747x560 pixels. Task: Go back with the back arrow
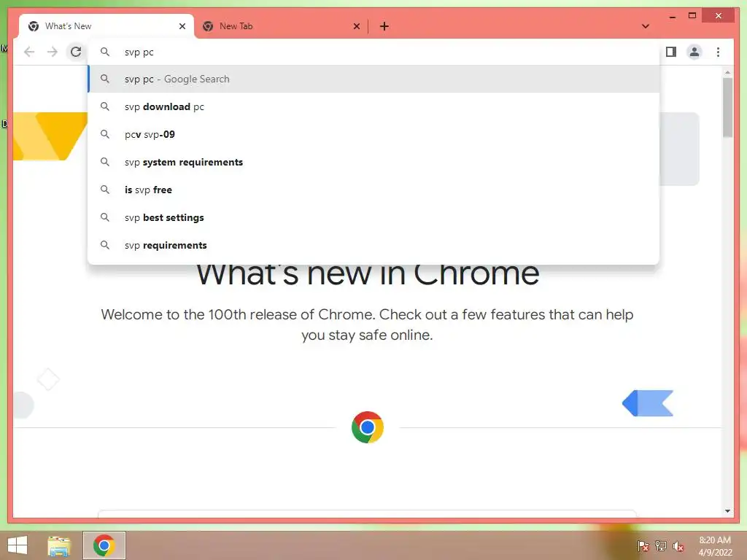[29, 52]
